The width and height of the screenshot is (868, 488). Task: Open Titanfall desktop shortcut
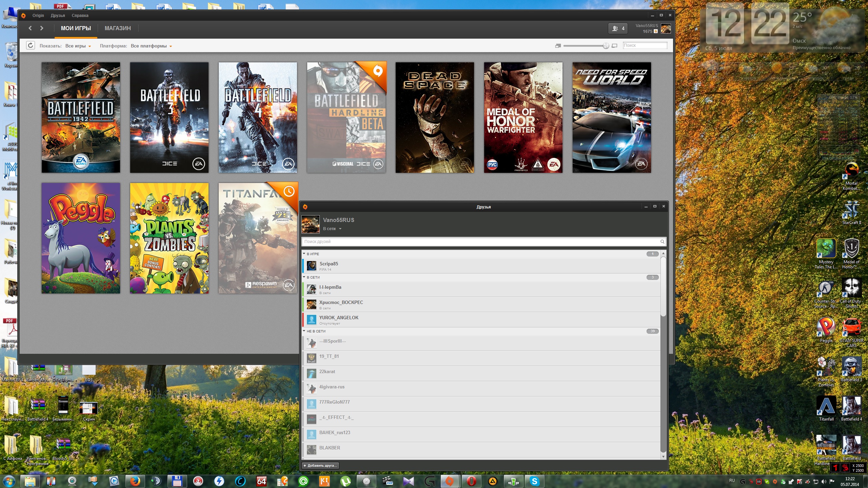pos(826,409)
